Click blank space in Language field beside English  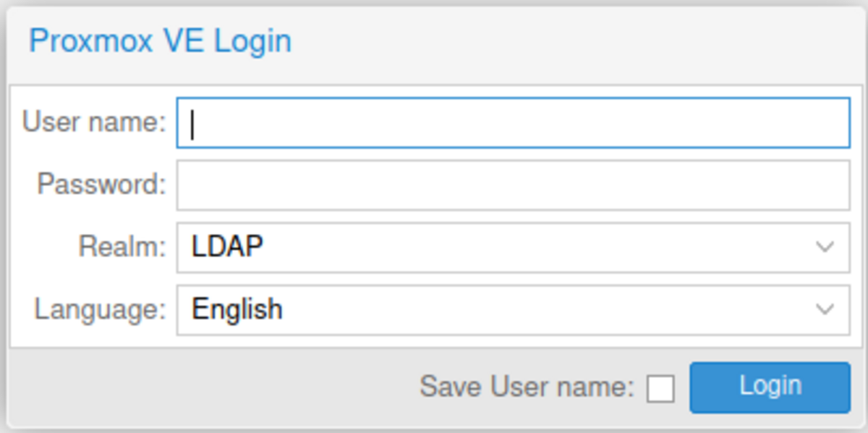tap(542, 310)
